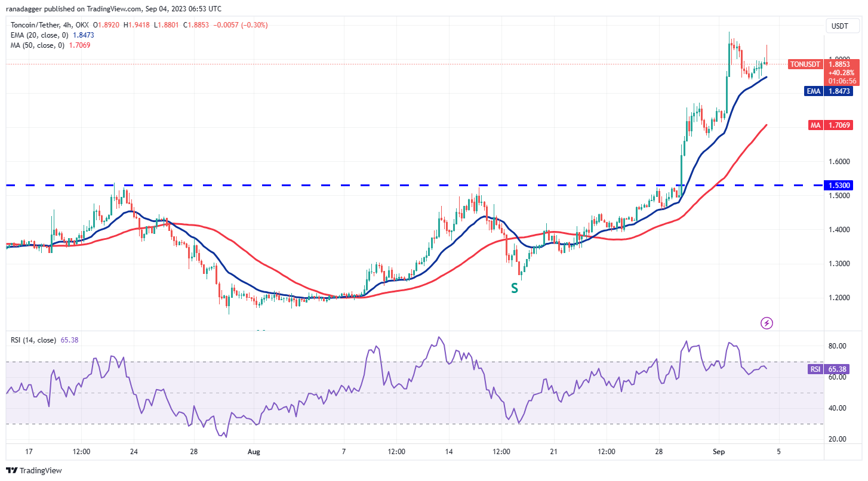This screenshot has height=481, width=868.
Task: Open the USDT currency selector
Action: tap(840, 26)
